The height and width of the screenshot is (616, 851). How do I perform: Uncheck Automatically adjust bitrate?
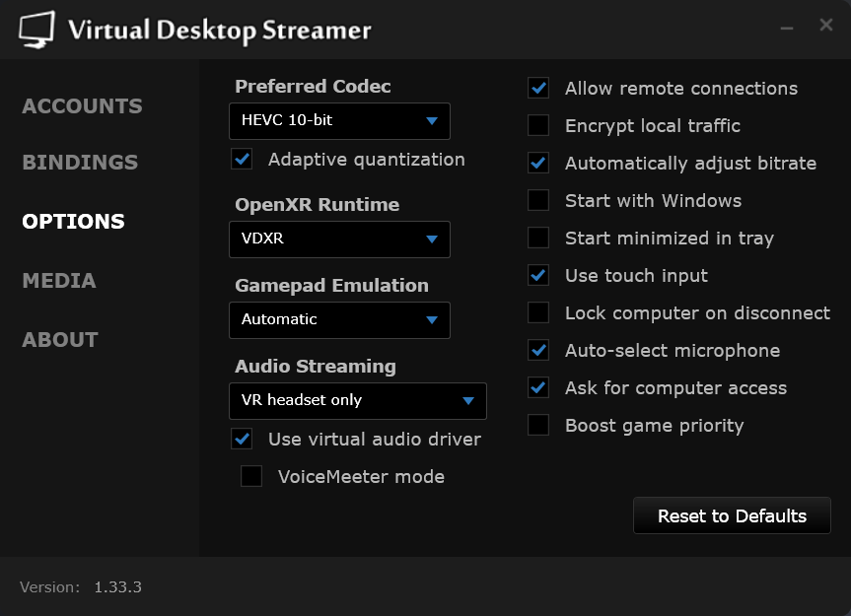(x=537, y=163)
